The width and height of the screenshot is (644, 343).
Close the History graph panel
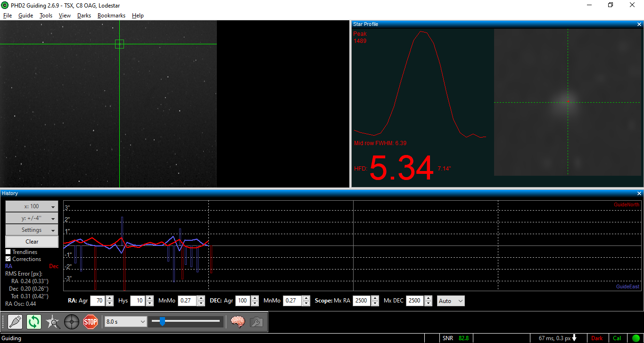point(639,193)
